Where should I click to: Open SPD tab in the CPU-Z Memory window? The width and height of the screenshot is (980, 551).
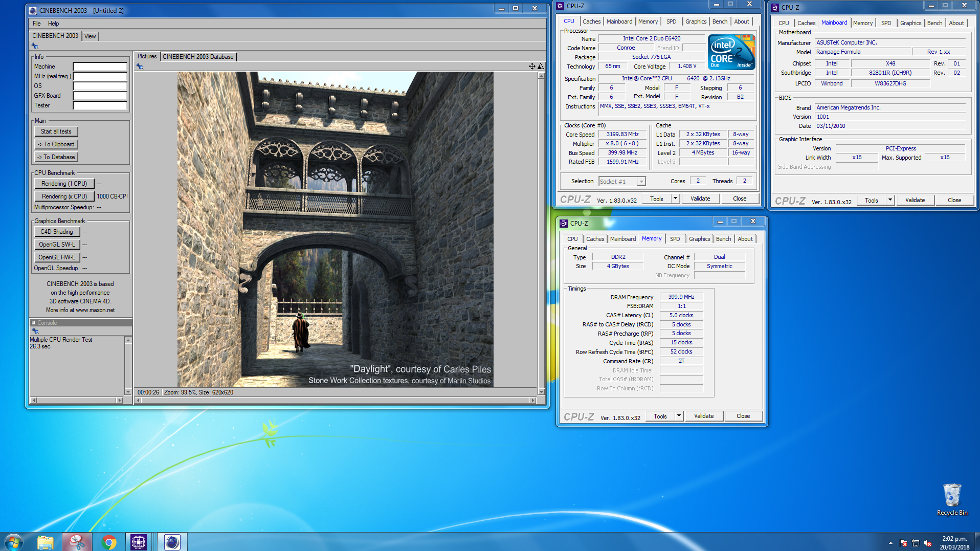[675, 239]
